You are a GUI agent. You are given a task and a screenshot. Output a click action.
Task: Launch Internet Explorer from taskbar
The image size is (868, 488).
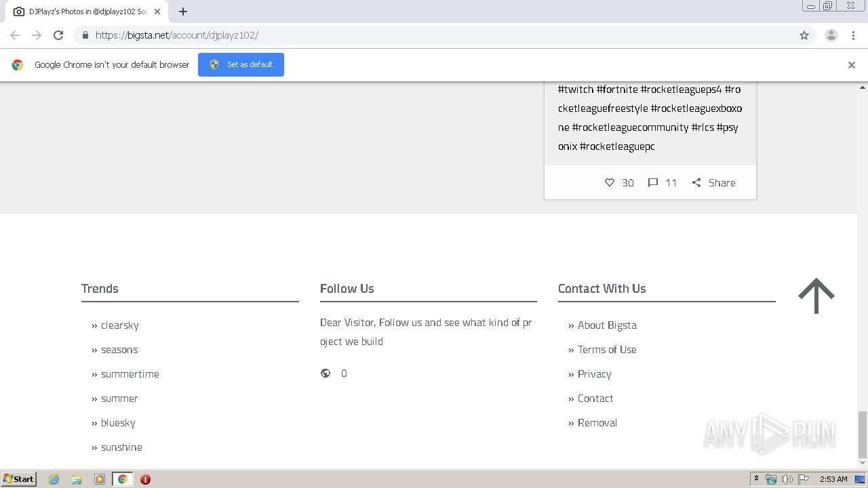click(x=54, y=479)
